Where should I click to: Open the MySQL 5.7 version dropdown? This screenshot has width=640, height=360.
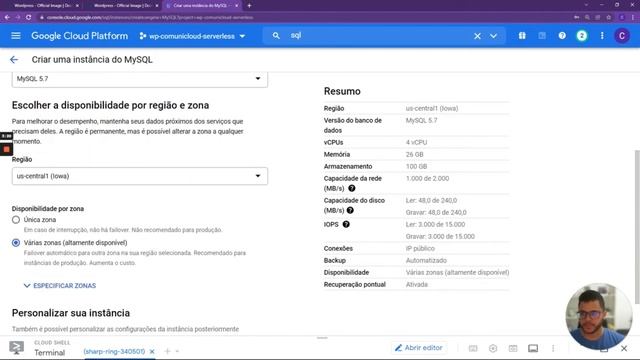click(140, 79)
